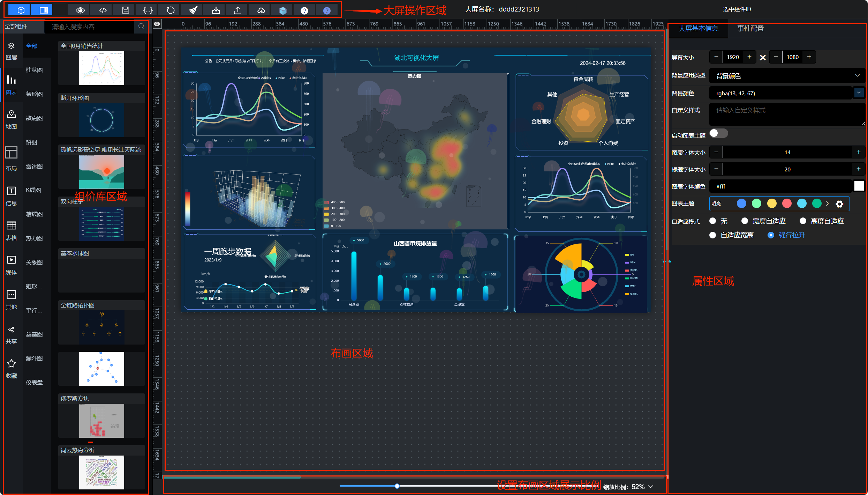Open the 媒体 media sidebar section

coord(11,265)
